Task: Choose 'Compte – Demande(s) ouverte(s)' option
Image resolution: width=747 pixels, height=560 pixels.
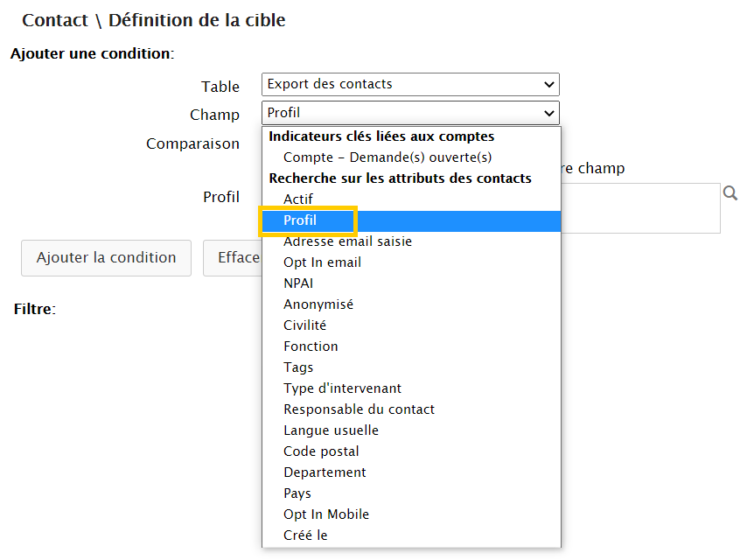Action: [x=387, y=157]
